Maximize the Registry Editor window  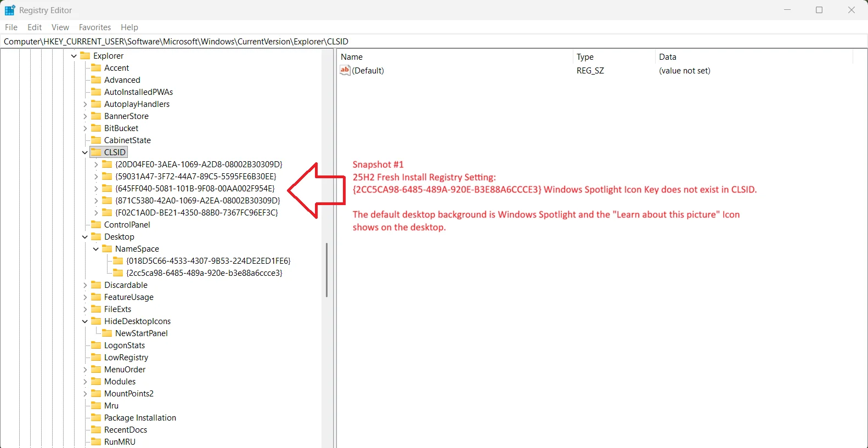(819, 10)
